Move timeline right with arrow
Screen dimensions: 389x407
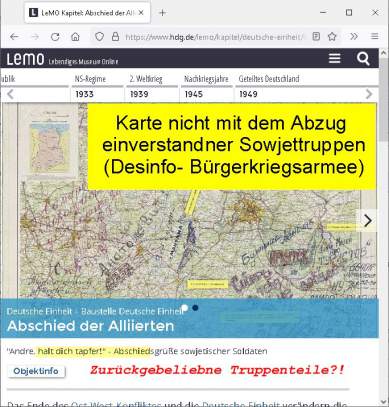point(369,94)
